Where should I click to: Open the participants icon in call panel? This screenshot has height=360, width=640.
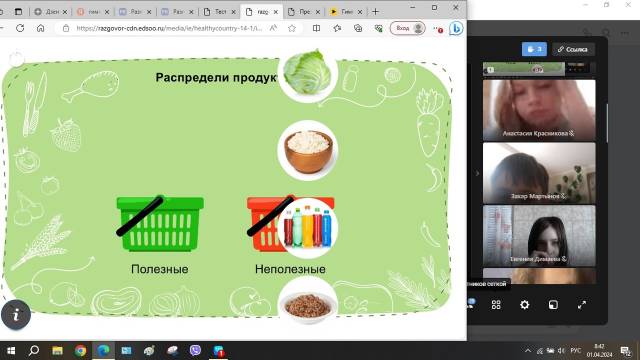tap(471, 304)
